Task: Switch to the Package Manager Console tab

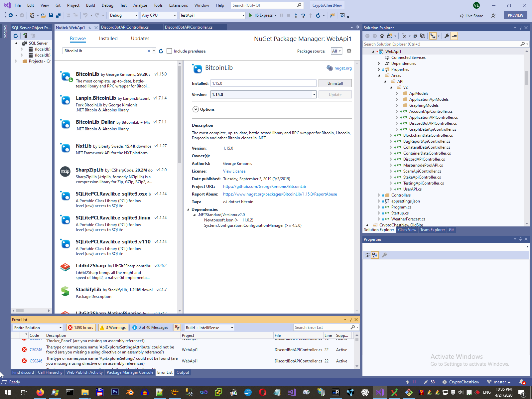Action: pos(130,372)
